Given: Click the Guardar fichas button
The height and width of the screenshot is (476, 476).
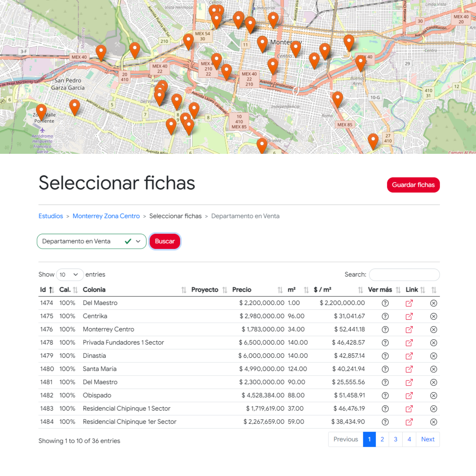Looking at the screenshot, I should click(x=413, y=185).
